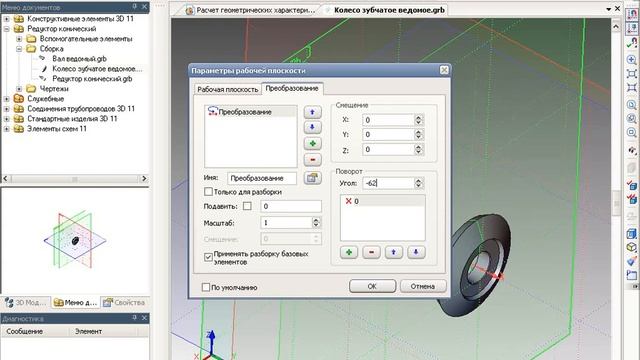
Task: Switch to Меню д... panel tab
Action: 76,302
